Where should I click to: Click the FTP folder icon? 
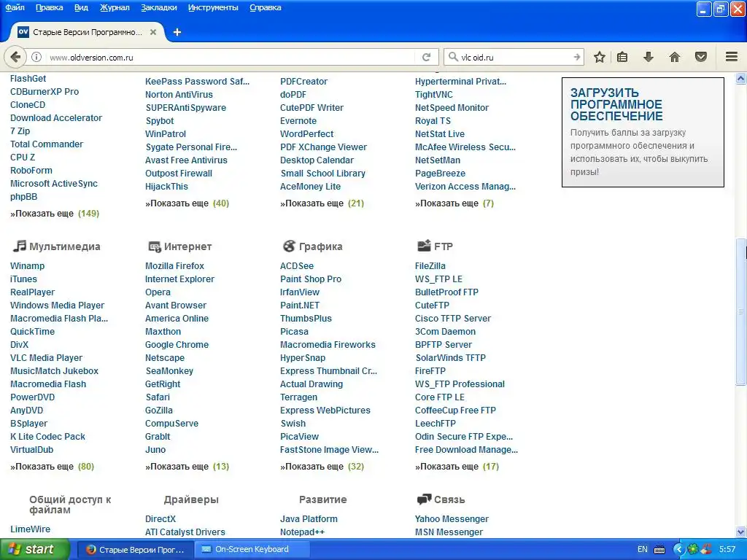(424, 246)
